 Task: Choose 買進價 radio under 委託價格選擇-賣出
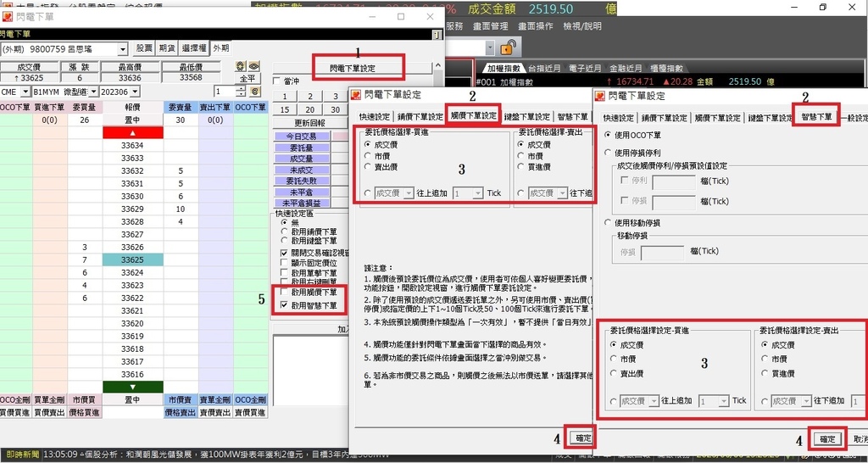pyautogui.click(x=521, y=166)
